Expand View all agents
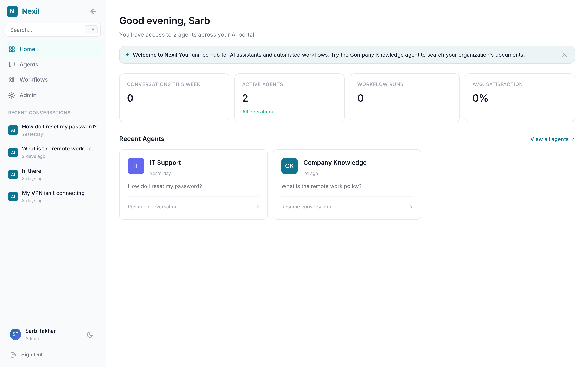 click(x=552, y=139)
